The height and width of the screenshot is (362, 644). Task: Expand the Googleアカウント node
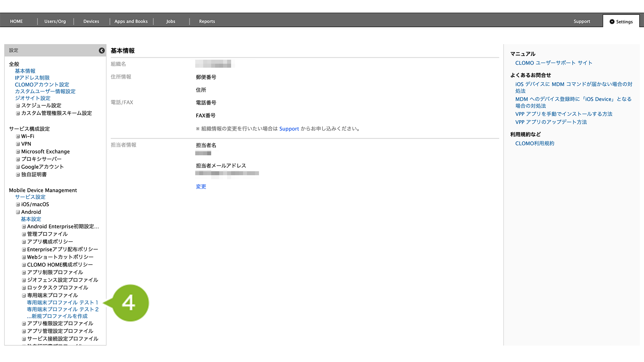pos(18,167)
